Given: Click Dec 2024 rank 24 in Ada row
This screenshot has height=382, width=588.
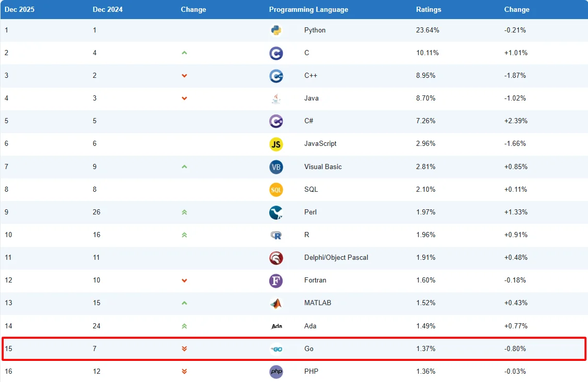Looking at the screenshot, I should [97, 326].
